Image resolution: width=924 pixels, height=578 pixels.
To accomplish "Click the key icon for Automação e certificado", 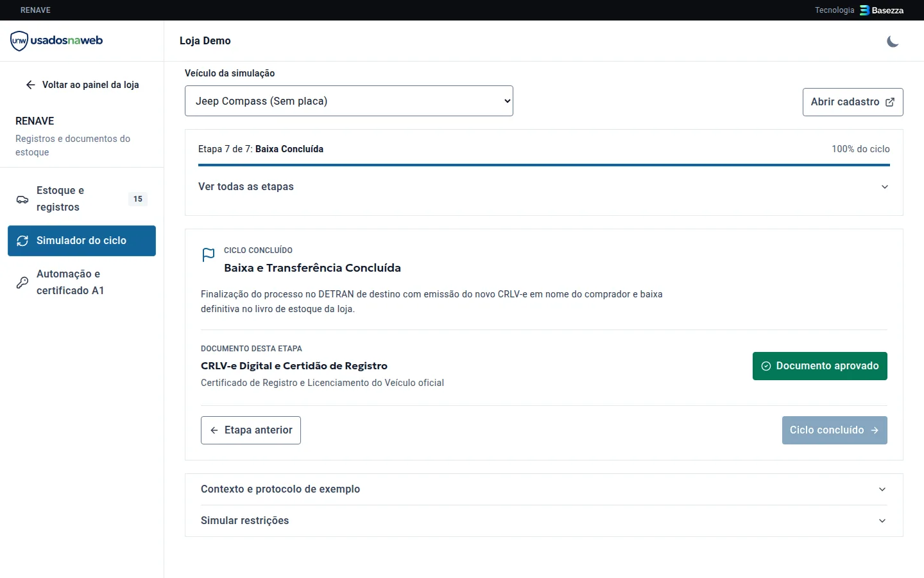I will 22,283.
